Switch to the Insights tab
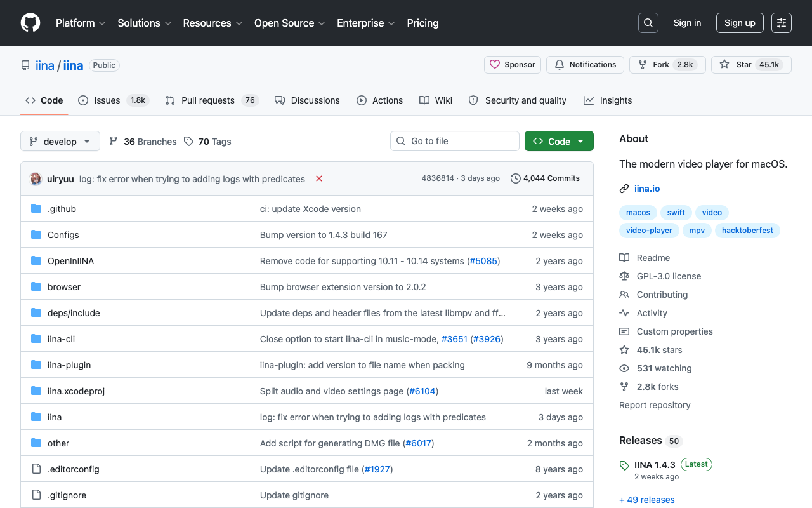Image resolution: width=812 pixels, height=508 pixels. click(608, 100)
